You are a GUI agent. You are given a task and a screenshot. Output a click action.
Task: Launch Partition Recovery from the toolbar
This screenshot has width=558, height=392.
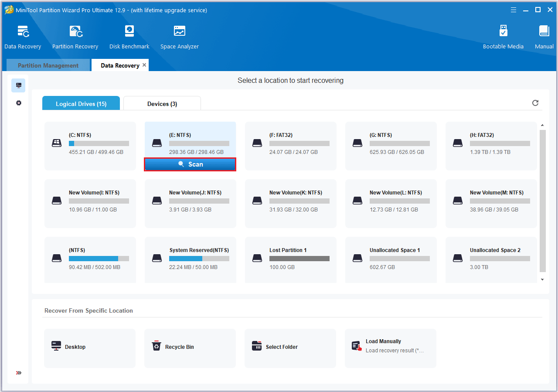pos(75,37)
